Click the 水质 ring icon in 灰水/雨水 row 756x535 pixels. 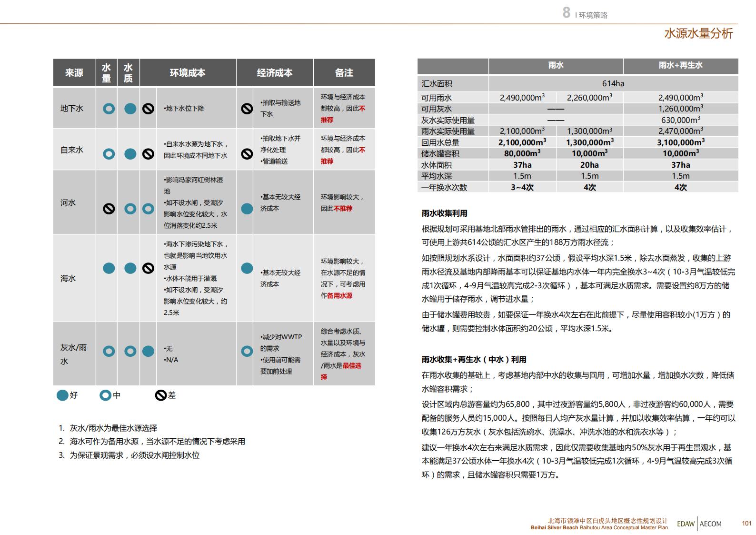[130, 352]
